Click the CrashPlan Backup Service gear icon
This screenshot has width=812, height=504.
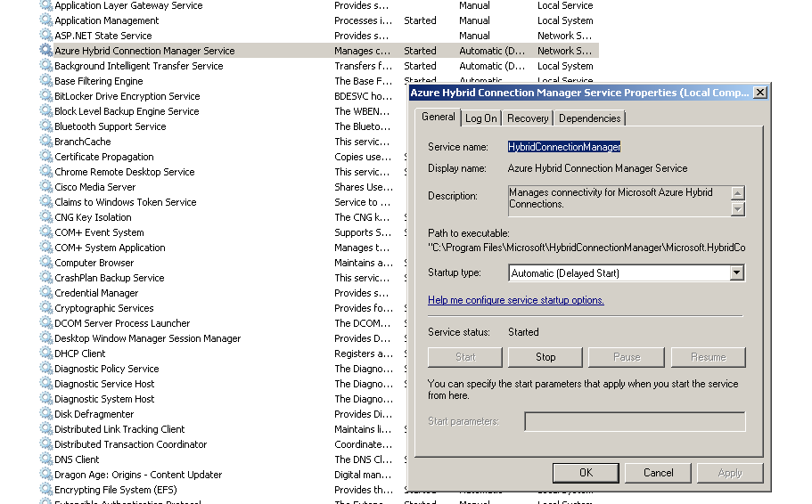click(46, 278)
